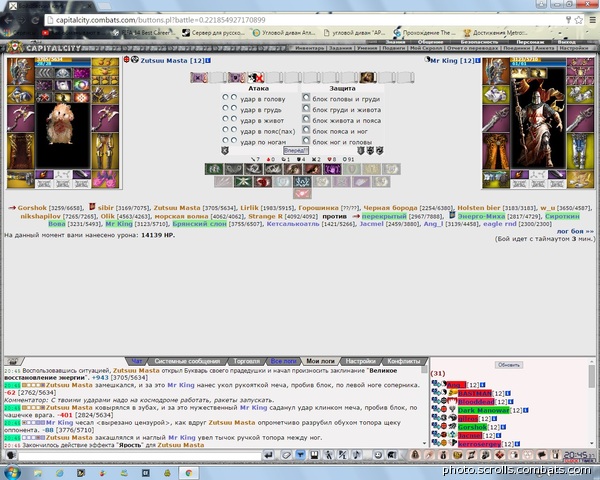Choose блок пояса и ног radio
This screenshot has height=480, width=600.
(306, 130)
